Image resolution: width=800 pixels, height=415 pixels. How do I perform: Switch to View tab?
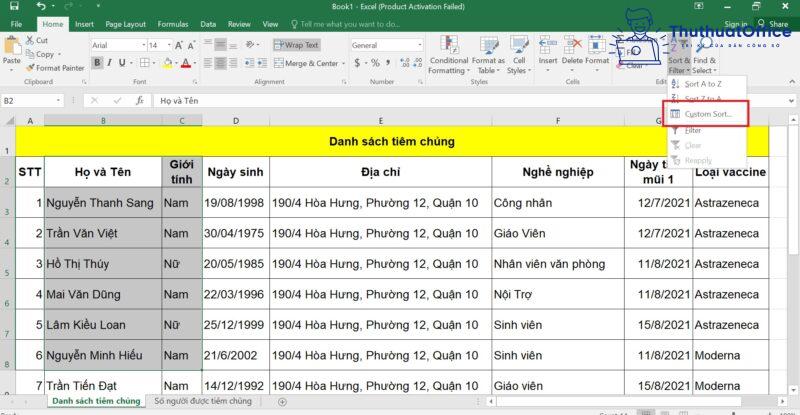[x=270, y=24]
